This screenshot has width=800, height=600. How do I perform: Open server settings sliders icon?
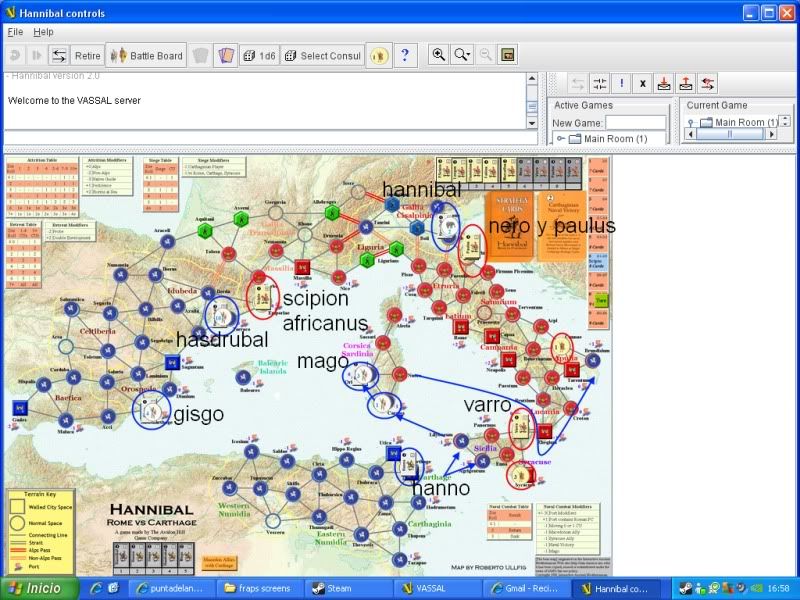coord(599,84)
